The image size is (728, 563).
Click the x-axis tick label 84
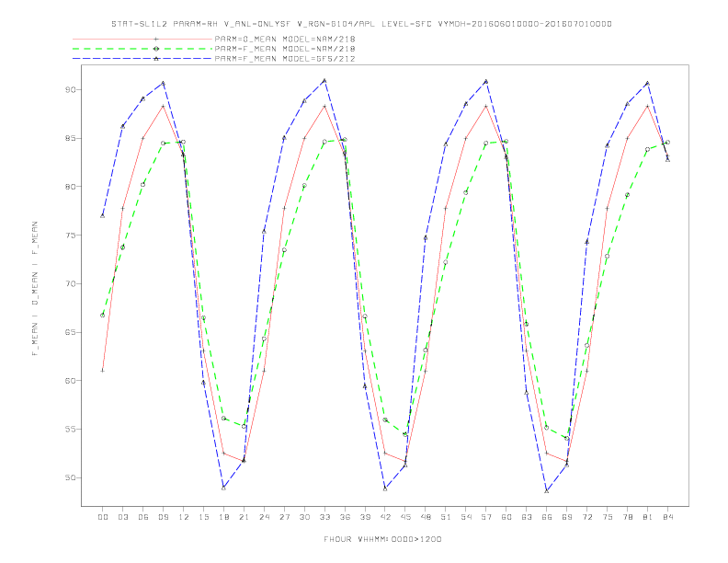pos(668,517)
